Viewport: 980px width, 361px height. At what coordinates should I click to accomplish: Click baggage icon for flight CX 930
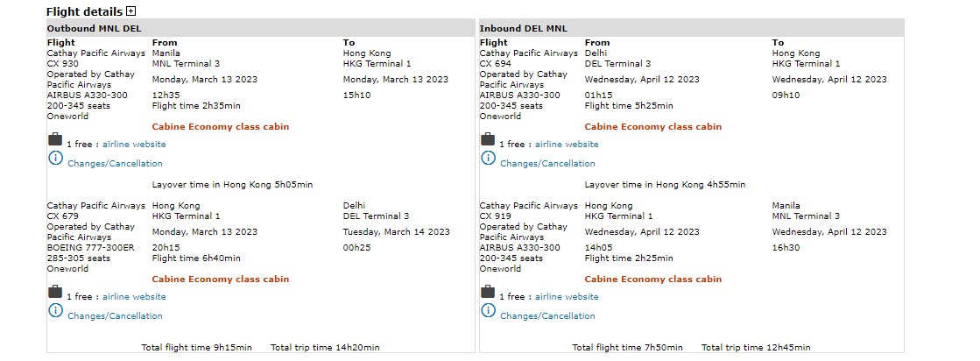(55, 140)
